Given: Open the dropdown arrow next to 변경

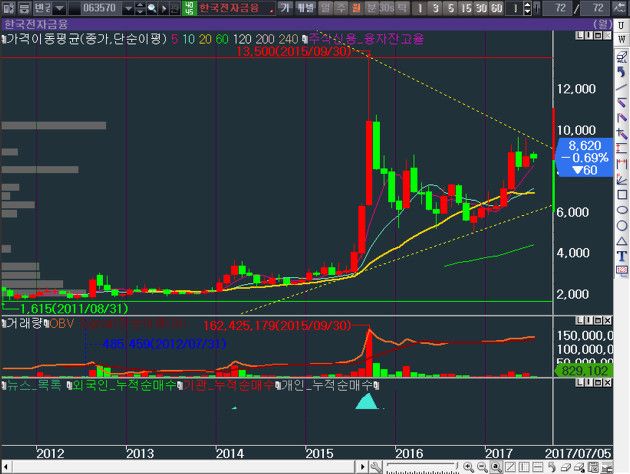Looking at the screenshot, I should (59, 8).
